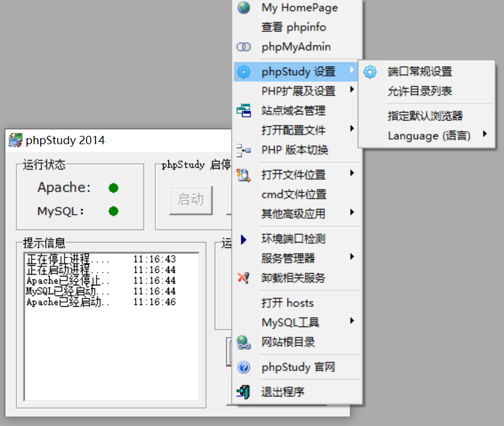The height and width of the screenshot is (426, 504).
Task: Click log line MySQL已经启动
Action: pyautogui.click(x=101, y=291)
